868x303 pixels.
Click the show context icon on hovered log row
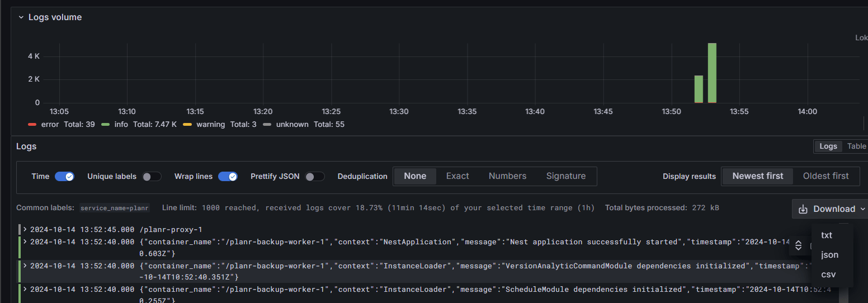point(799,245)
